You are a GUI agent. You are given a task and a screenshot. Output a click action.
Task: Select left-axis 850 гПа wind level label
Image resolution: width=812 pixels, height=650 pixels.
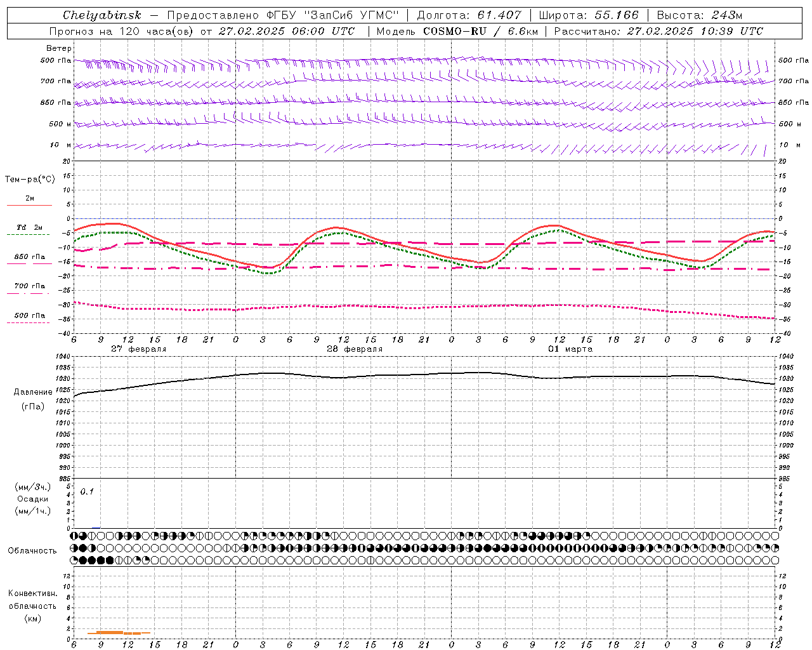click(x=56, y=102)
